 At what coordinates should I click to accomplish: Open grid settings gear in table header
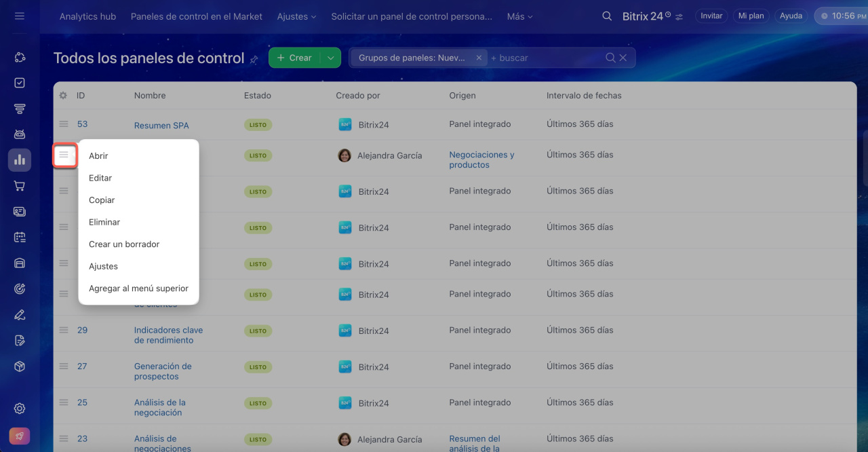point(63,96)
